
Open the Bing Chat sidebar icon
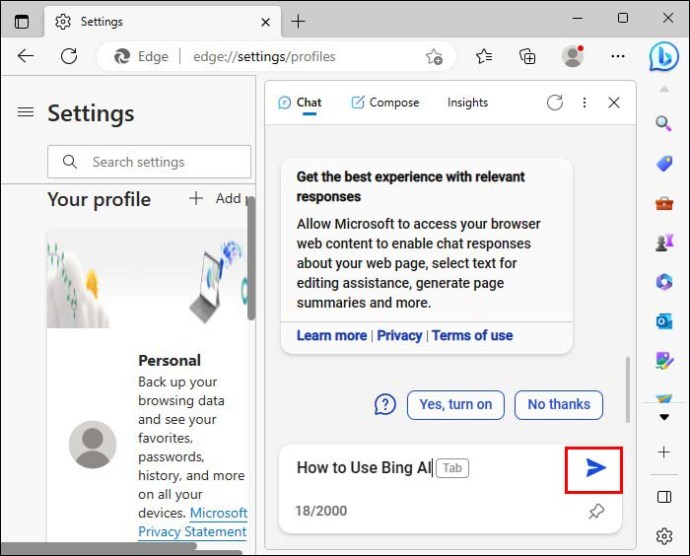coord(664,56)
